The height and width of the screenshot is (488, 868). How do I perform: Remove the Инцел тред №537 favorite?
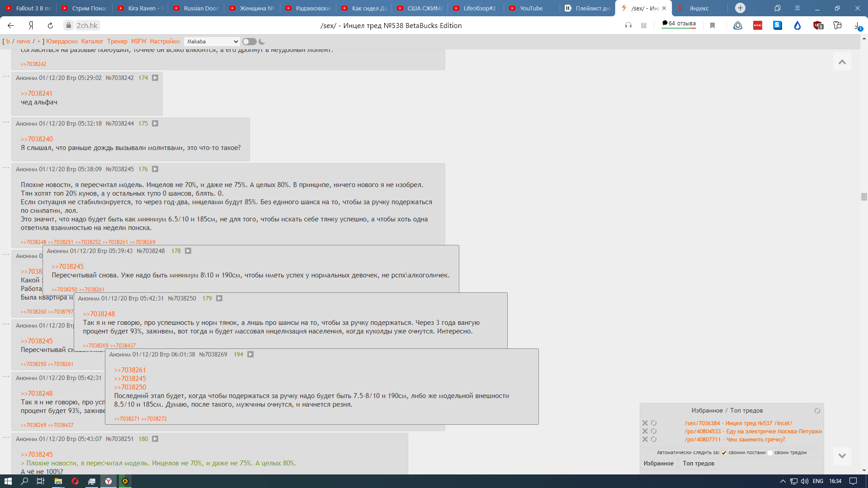[x=645, y=423]
